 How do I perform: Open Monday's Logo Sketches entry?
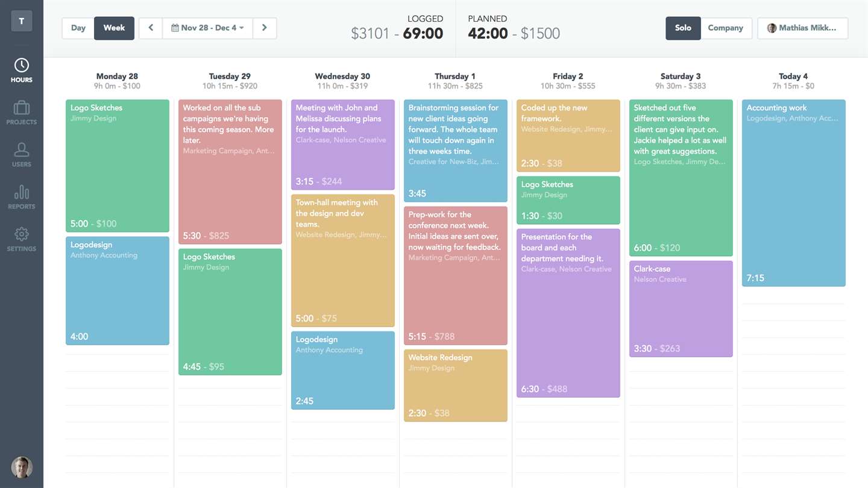[x=118, y=166]
